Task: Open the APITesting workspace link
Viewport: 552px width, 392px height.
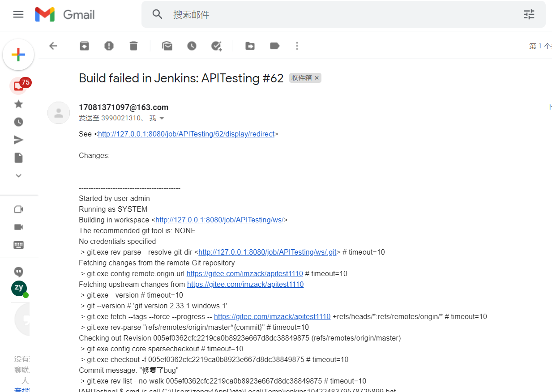Action: 219,220
